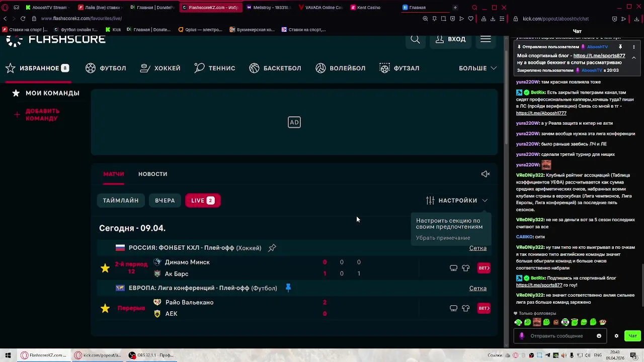This screenshot has height=362, width=644.
Task: Click the BET button for the Райо Вальекано match
Action: point(484,308)
